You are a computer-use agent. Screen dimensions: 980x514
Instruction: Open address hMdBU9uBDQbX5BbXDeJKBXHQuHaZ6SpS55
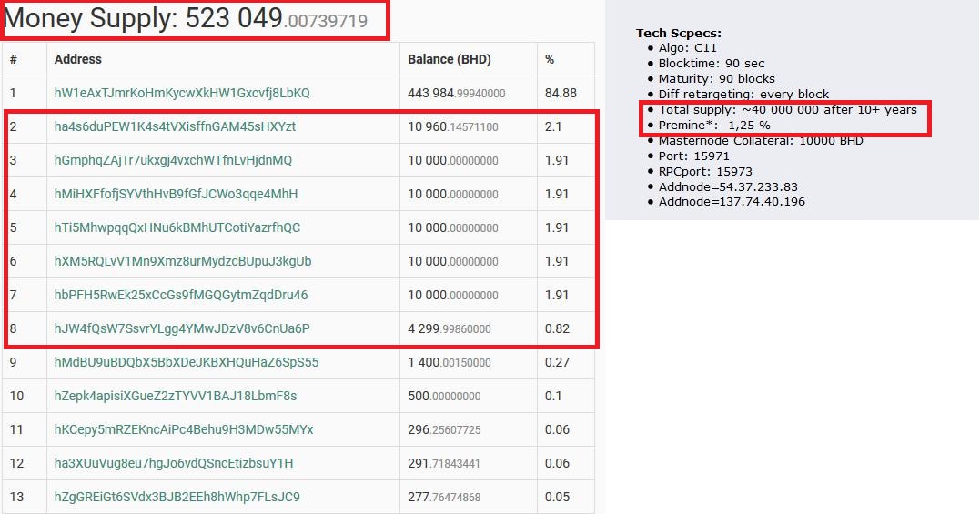pyautogui.click(x=187, y=363)
